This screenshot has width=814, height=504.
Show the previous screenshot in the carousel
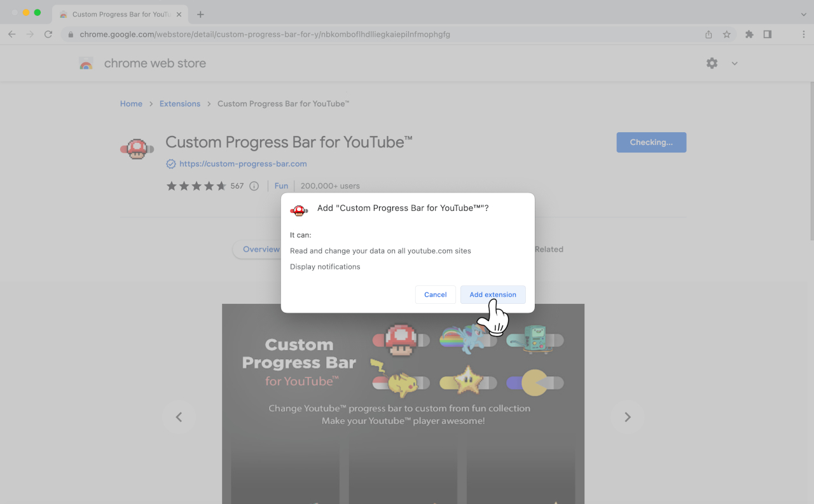[179, 417]
